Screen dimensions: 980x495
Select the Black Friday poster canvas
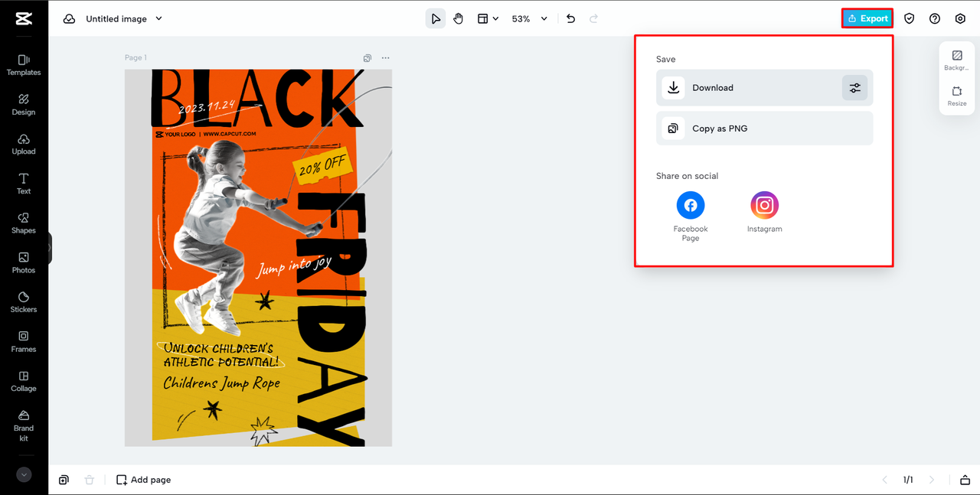pyautogui.click(x=258, y=258)
